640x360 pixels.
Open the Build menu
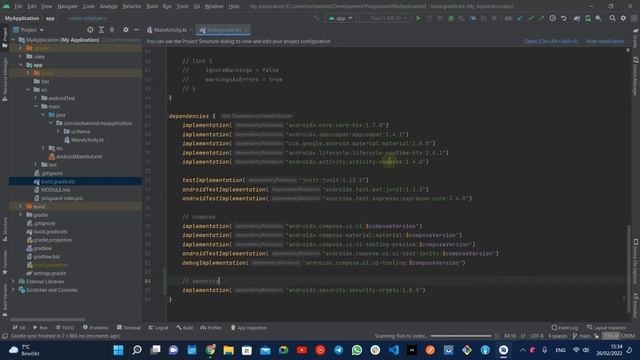(x=152, y=7)
